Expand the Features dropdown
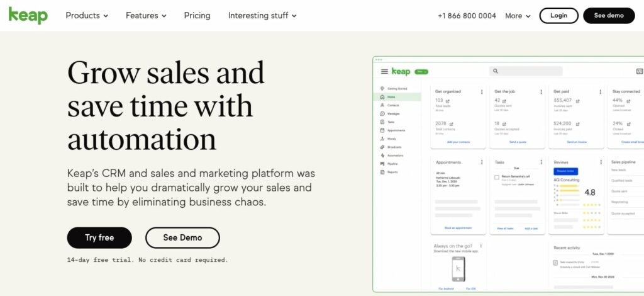The image size is (644, 296). [146, 16]
